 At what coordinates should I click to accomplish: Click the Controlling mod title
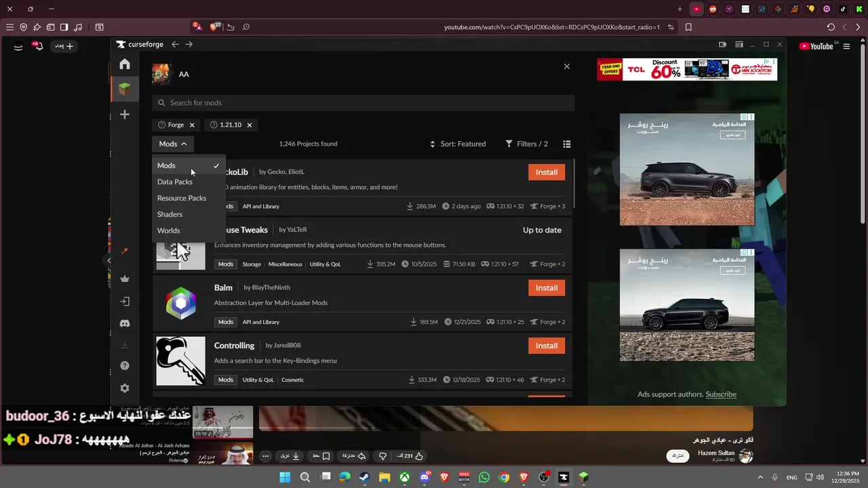tap(235, 346)
